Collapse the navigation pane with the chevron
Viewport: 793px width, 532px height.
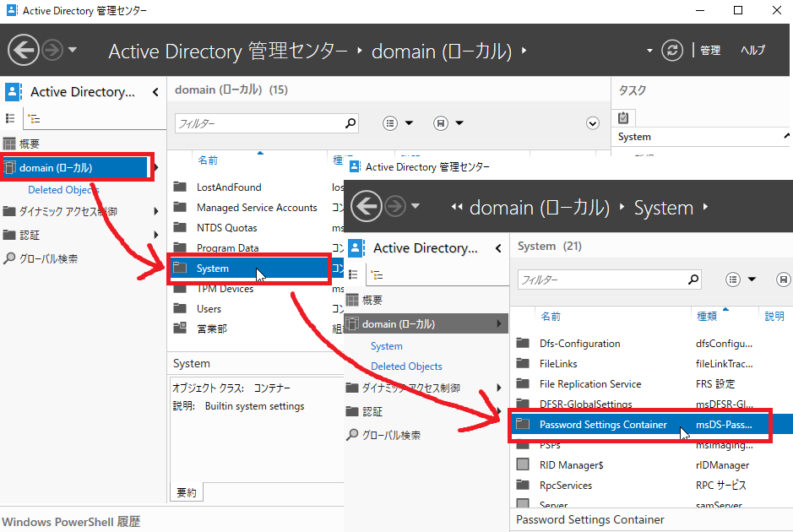click(155, 91)
